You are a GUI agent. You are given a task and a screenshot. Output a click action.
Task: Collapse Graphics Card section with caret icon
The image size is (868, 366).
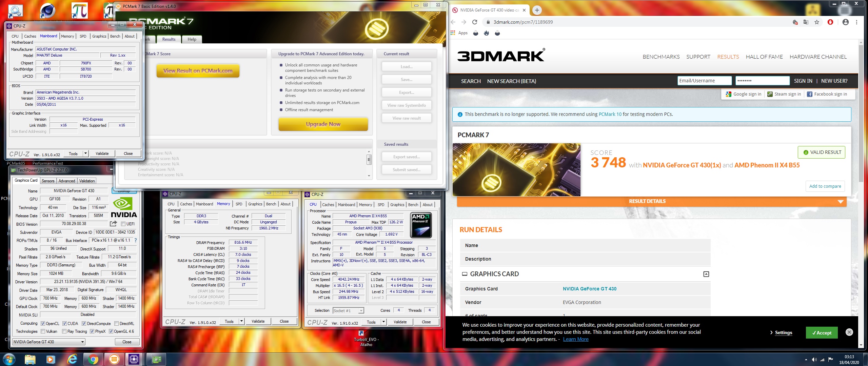706,274
